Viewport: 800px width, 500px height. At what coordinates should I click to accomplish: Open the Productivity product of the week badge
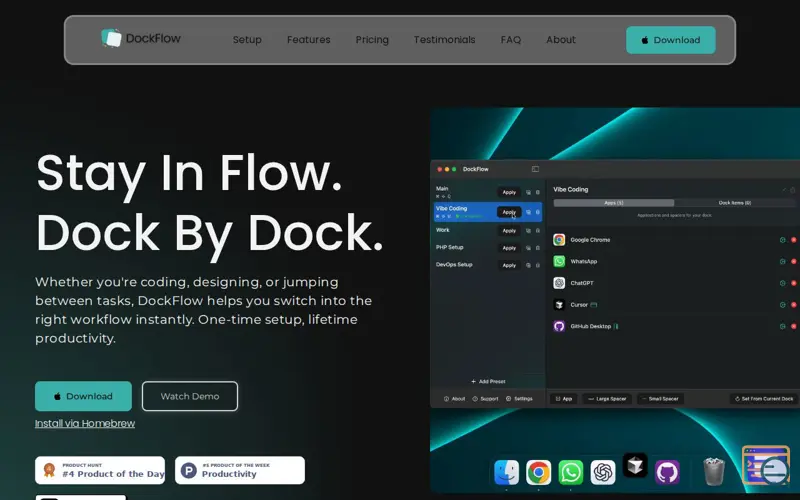click(x=240, y=470)
